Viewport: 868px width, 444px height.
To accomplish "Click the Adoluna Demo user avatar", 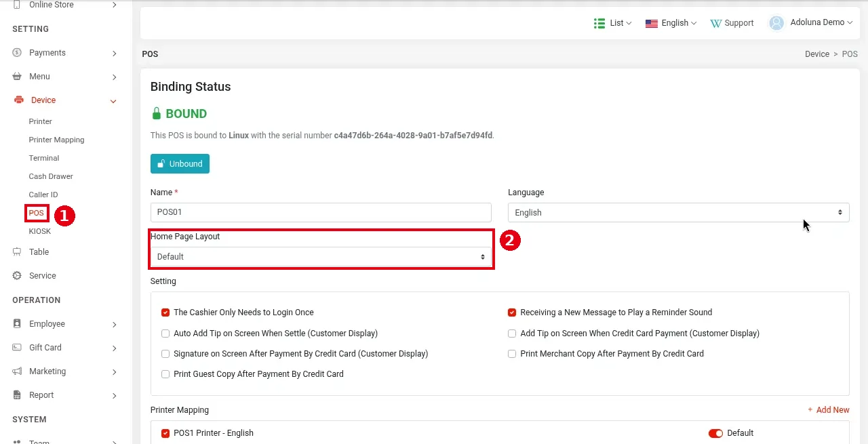I will coord(776,23).
